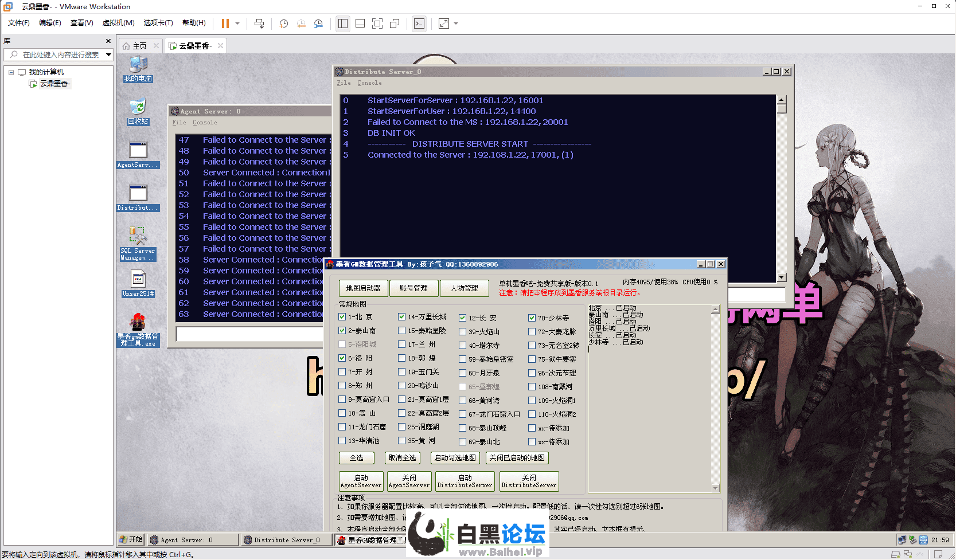Click the 取消全选 button
This screenshot has width=956, height=560.
pyautogui.click(x=403, y=458)
